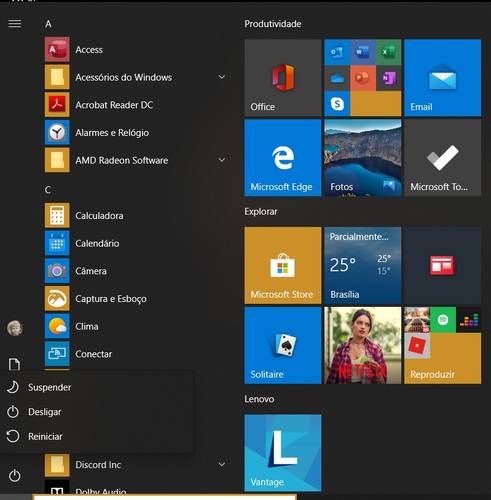
Task: Click the letter A section header
Action: click(x=48, y=24)
